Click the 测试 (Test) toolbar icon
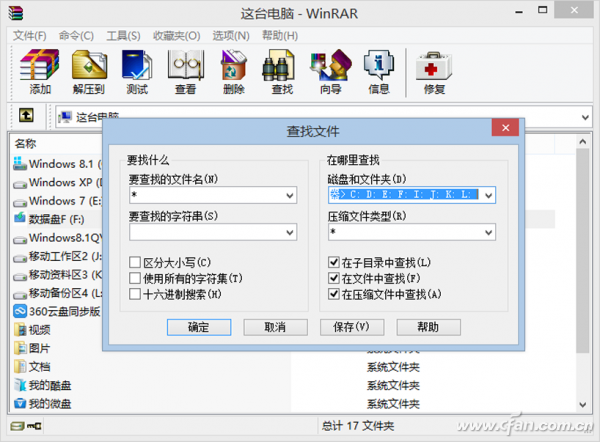The image size is (600, 442). coord(137,65)
